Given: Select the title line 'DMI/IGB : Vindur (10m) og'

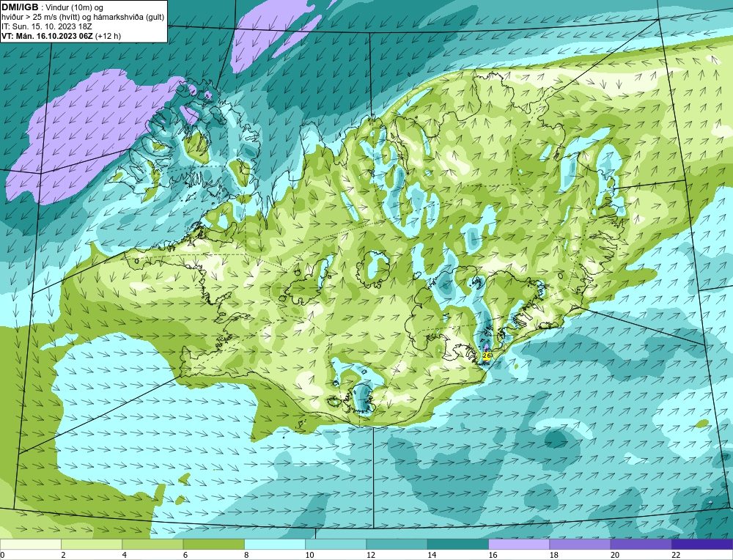Looking at the screenshot, I should tap(54, 7).
